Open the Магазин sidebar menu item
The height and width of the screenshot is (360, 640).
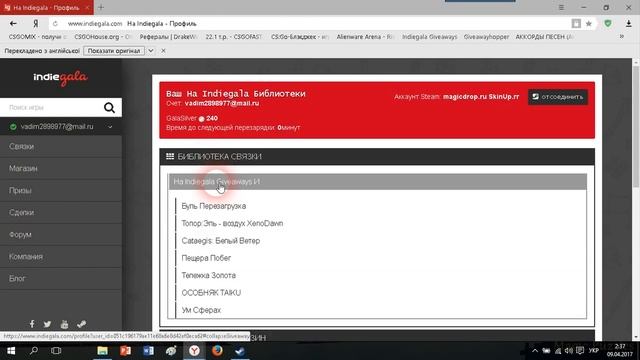(61, 169)
